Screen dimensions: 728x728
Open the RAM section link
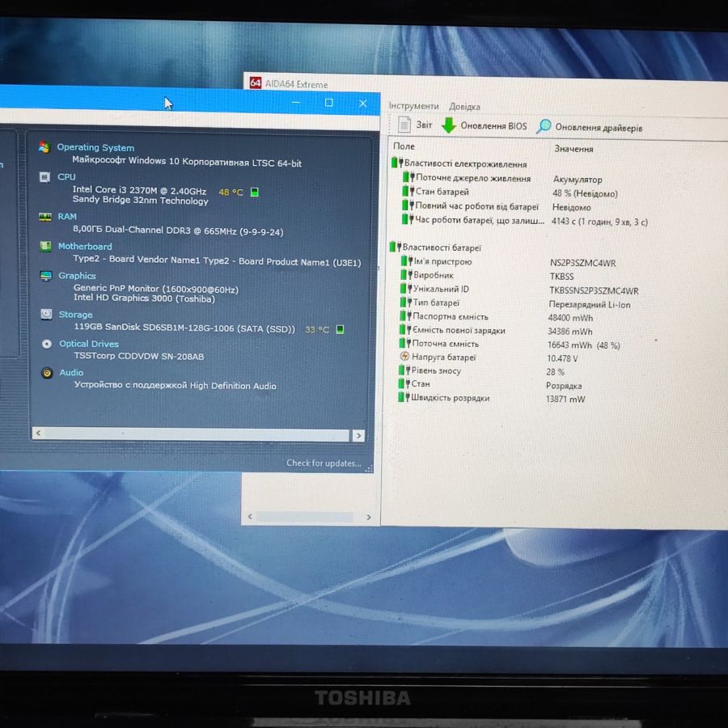click(67, 216)
